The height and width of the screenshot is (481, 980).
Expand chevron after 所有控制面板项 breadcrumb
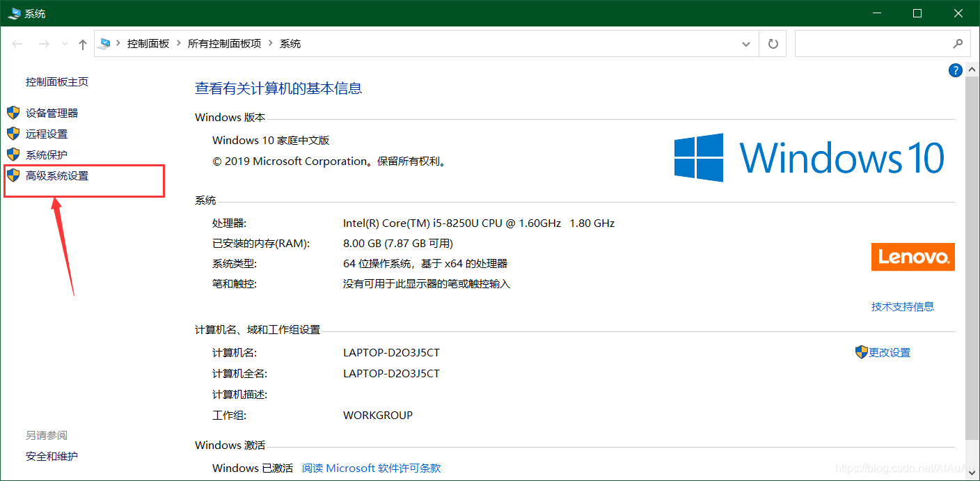271,44
